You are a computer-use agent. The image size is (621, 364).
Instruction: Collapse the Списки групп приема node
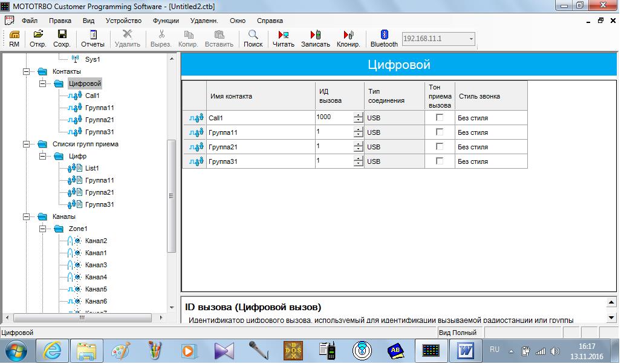26,144
